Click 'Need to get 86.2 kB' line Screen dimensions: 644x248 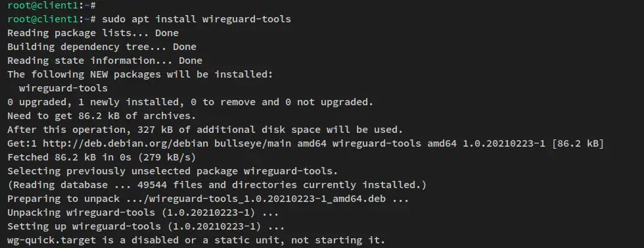click(x=102, y=116)
